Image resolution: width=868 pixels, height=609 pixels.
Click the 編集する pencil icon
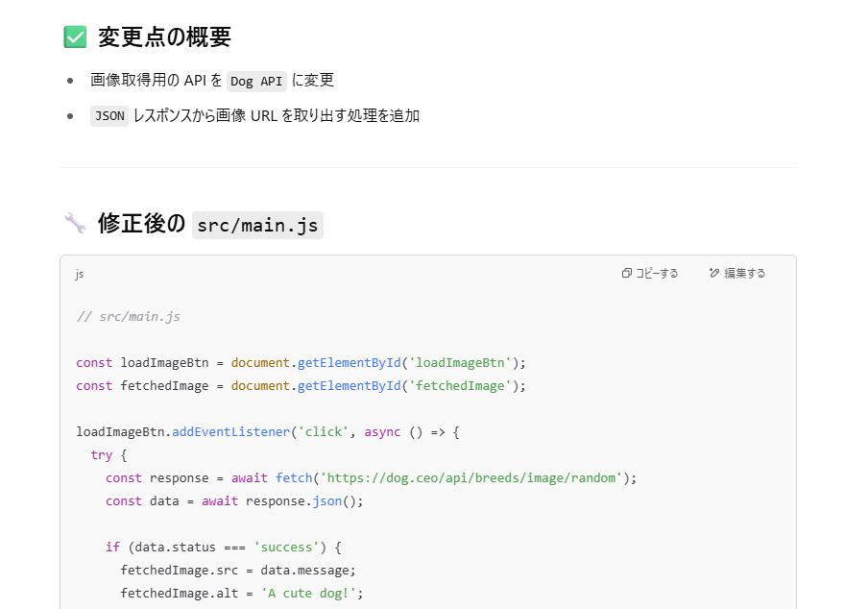[x=713, y=274]
